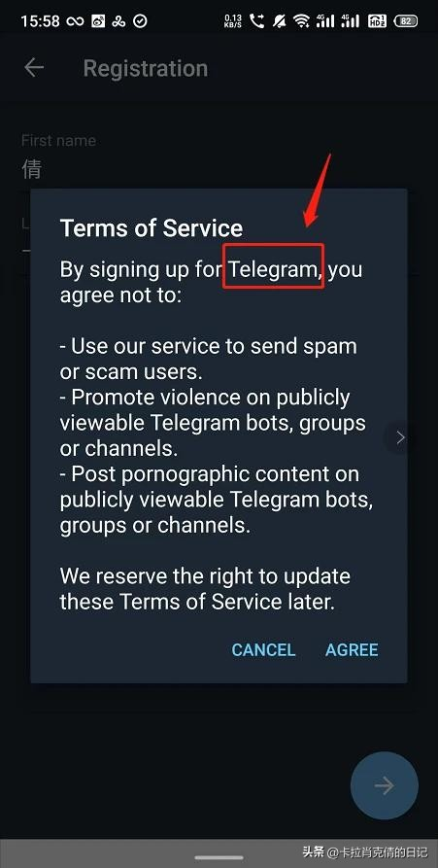Viewport: 438px width, 868px height.
Task: Tap the Registration page title
Action: 146,68
